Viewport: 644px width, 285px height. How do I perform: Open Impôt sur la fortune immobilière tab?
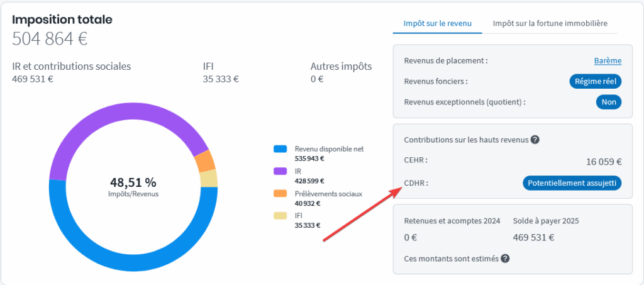coord(550,23)
